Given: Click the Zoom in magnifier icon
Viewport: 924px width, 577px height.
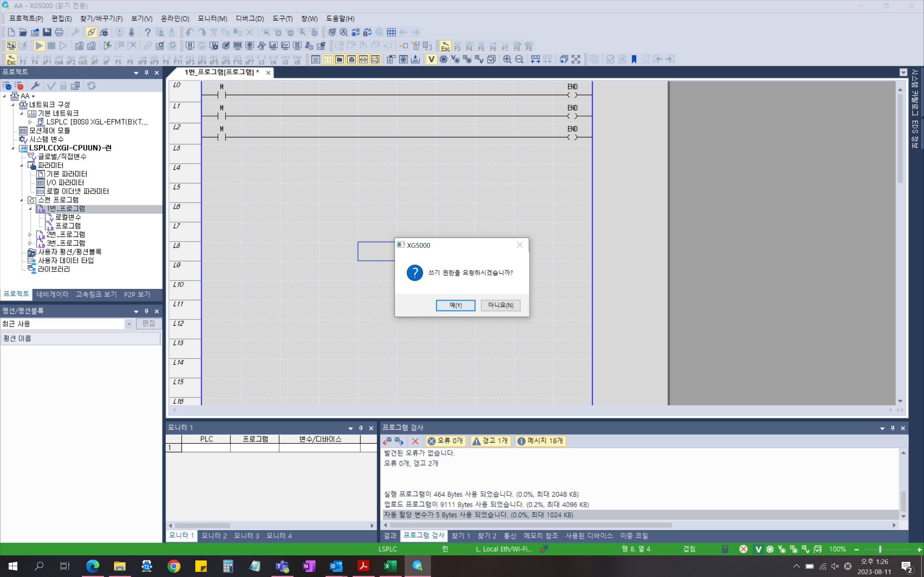Looking at the screenshot, I should coord(508,59).
